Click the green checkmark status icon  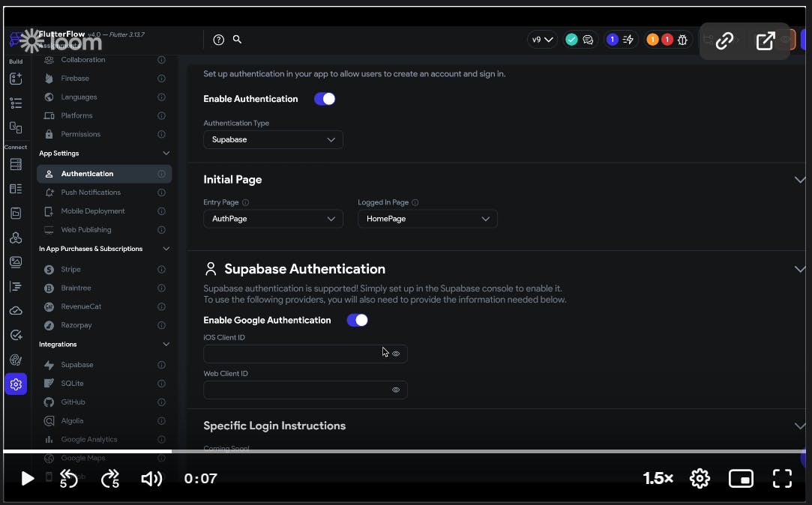(571, 39)
